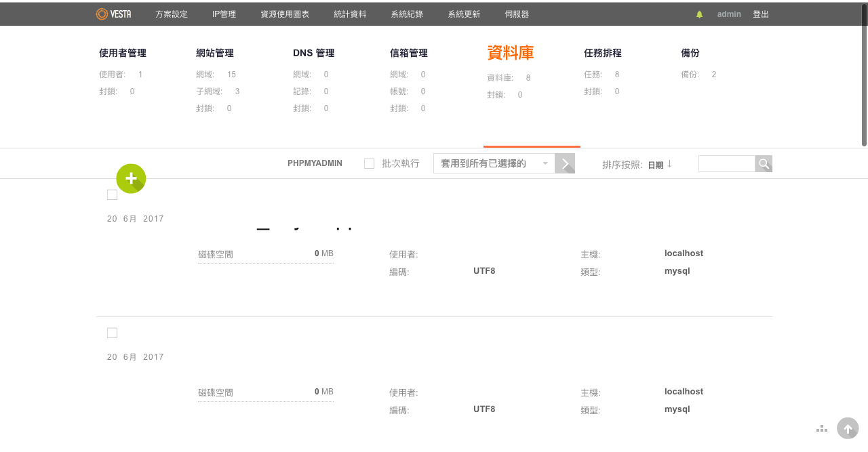868x452 pixels.
Task: Click the green add database button
Action: coord(131,179)
